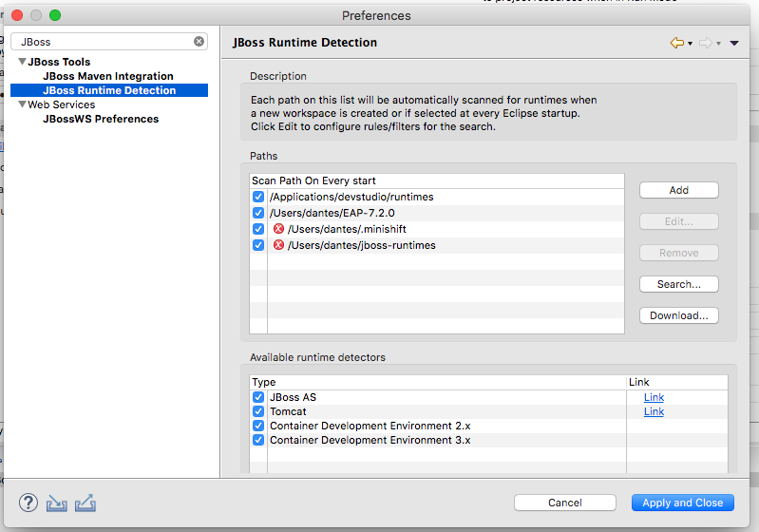
Task: Clear the JBoss search filter text
Action: click(x=199, y=42)
